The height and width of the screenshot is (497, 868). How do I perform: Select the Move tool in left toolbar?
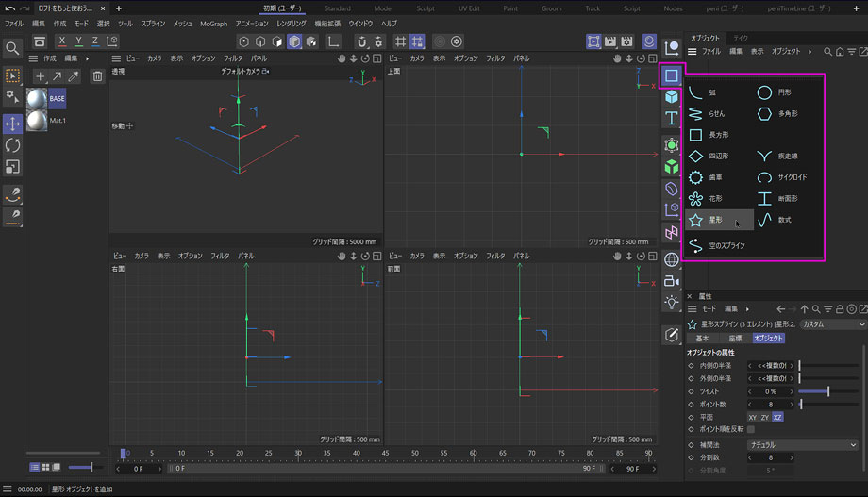[x=12, y=124]
